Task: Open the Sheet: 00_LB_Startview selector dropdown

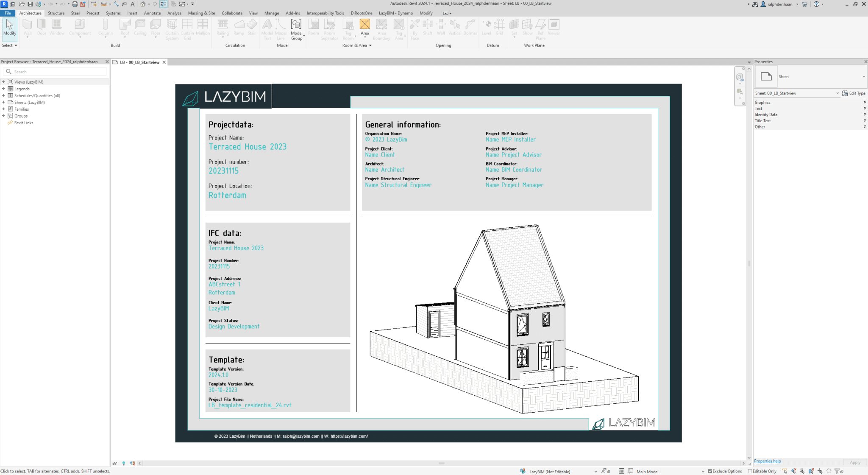Action: coord(837,93)
